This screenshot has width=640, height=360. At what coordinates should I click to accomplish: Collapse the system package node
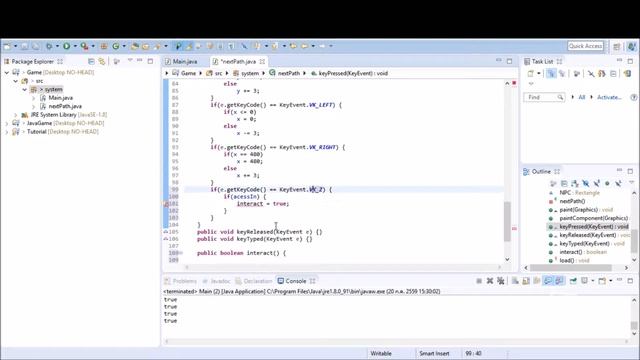pos(24,89)
